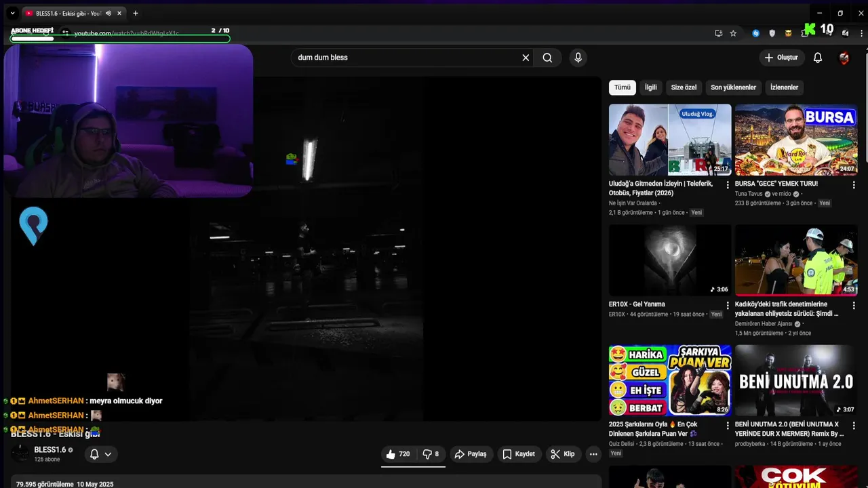Select the Tümü filter chip
The image size is (868, 488).
(x=623, y=87)
